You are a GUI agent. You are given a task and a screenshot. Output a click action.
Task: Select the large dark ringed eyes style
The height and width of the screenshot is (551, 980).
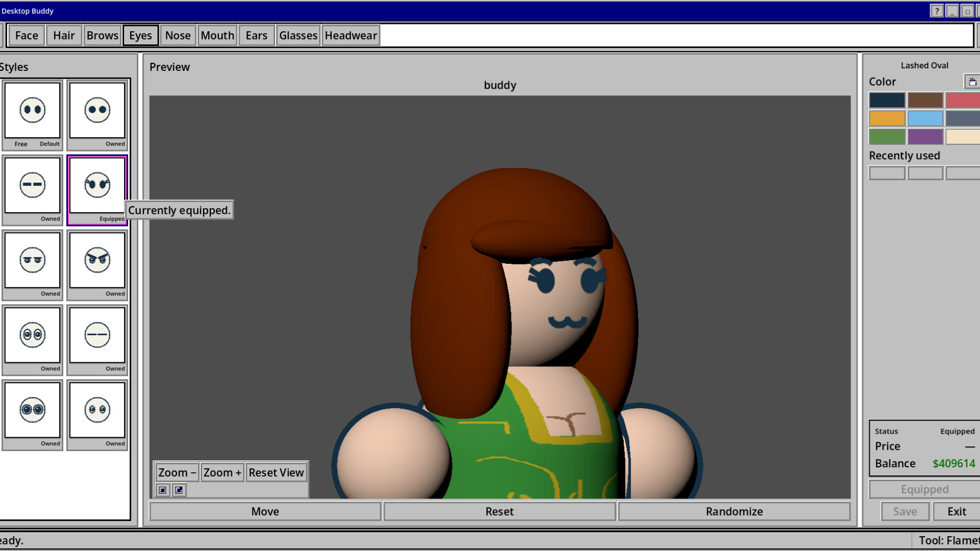click(x=33, y=415)
